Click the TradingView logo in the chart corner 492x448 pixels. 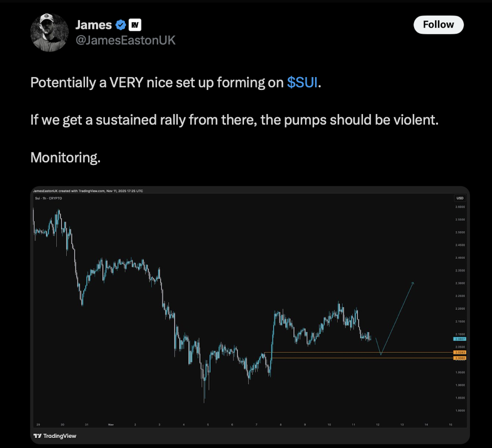tap(54, 435)
